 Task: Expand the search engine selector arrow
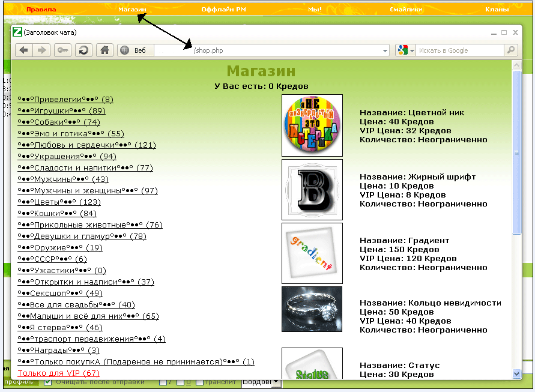coord(413,50)
